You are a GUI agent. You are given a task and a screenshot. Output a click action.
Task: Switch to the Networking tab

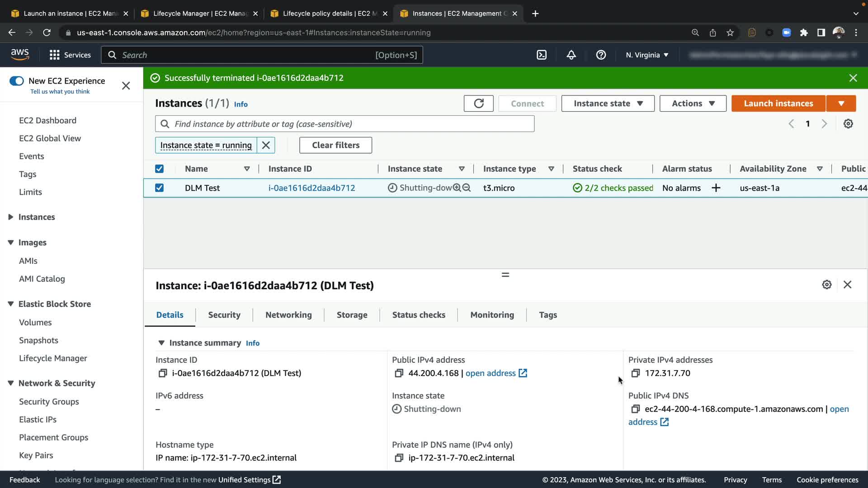[288, 315]
